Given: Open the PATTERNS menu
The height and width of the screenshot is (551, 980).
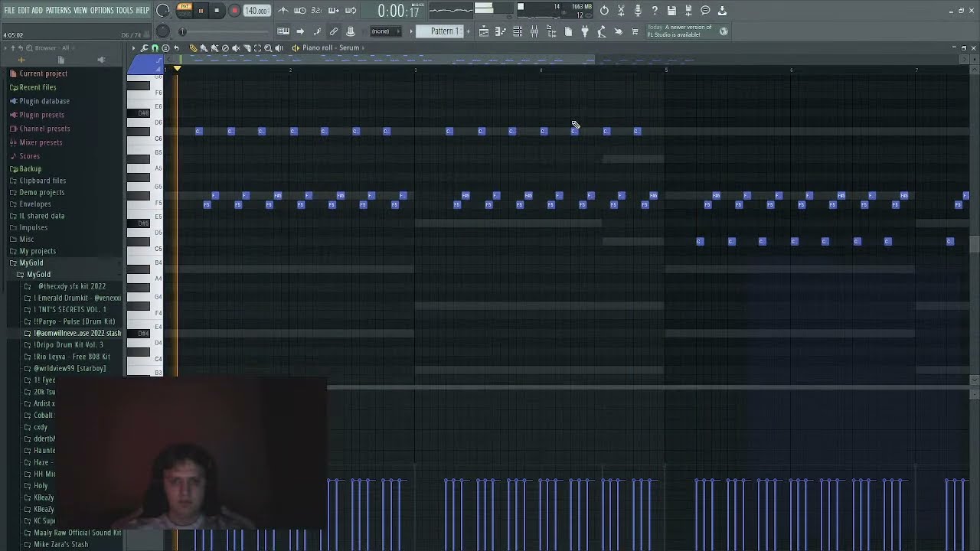Looking at the screenshot, I should click(58, 10).
